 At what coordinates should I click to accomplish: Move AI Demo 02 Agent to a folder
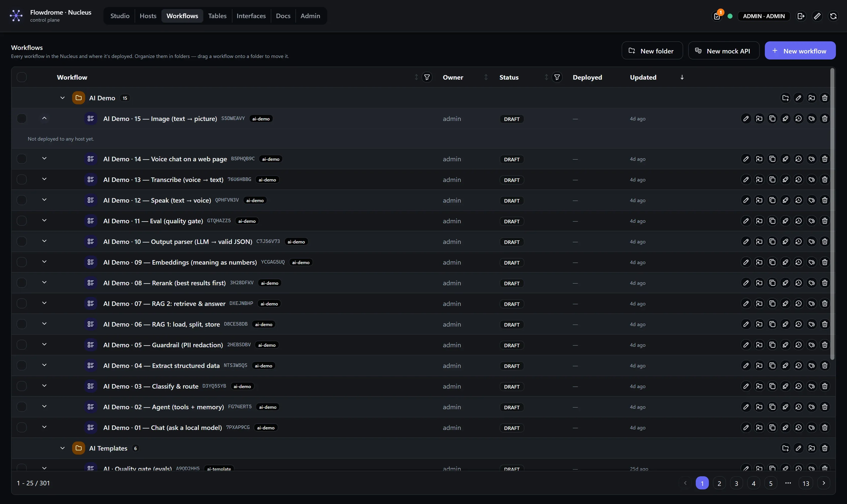(759, 407)
